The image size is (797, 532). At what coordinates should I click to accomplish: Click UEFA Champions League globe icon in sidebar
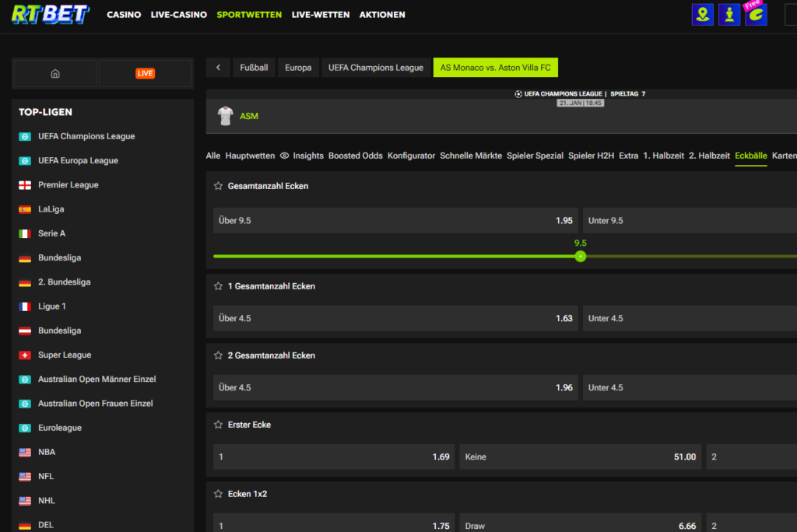point(25,136)
